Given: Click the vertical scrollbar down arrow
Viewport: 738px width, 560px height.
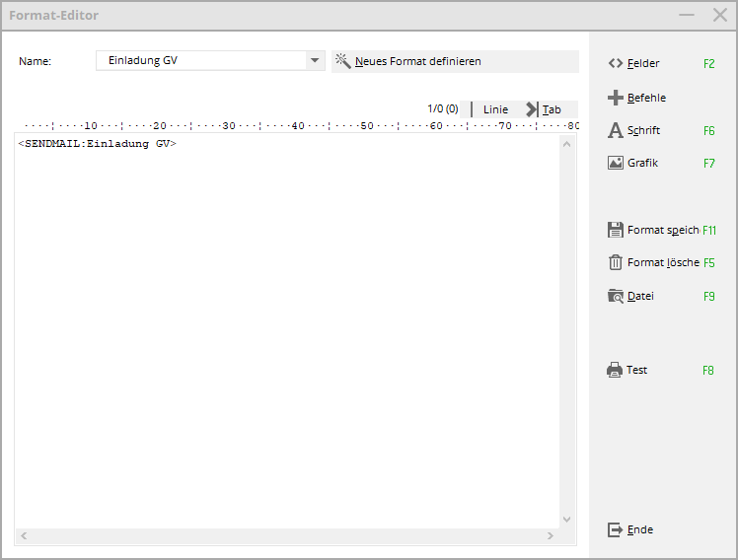Looking at the screenshot, I should point(567,520).
